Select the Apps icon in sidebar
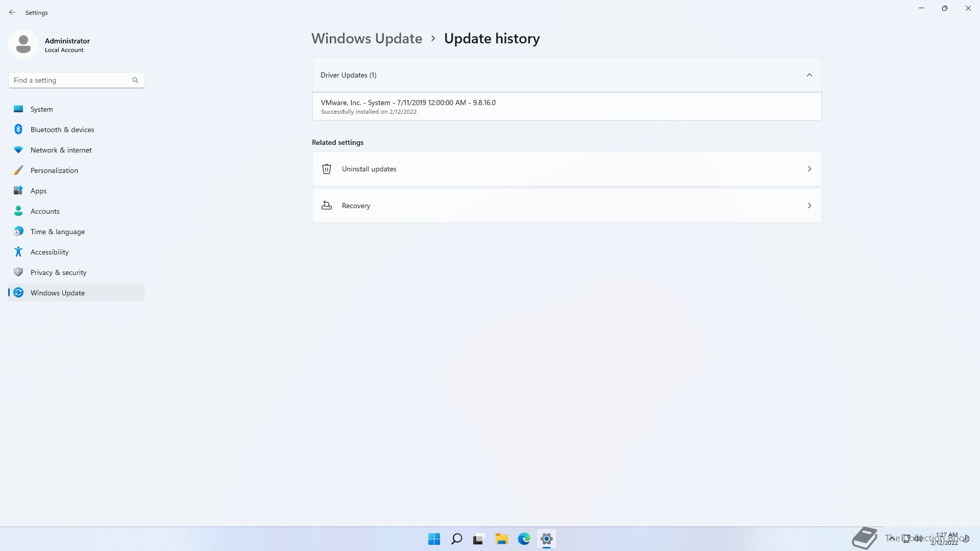Image resolution: width=980 pixels, height=551 pixels. point(18,190)
